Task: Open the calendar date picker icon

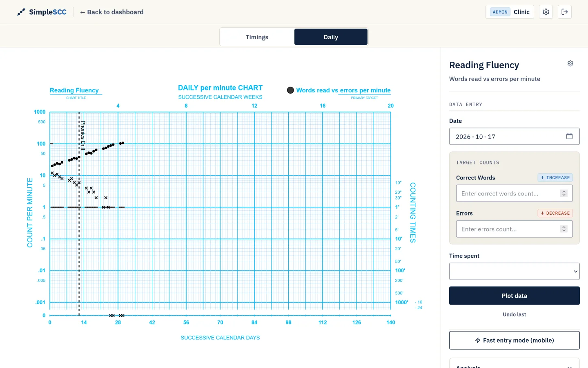Action: pos(569,136)
